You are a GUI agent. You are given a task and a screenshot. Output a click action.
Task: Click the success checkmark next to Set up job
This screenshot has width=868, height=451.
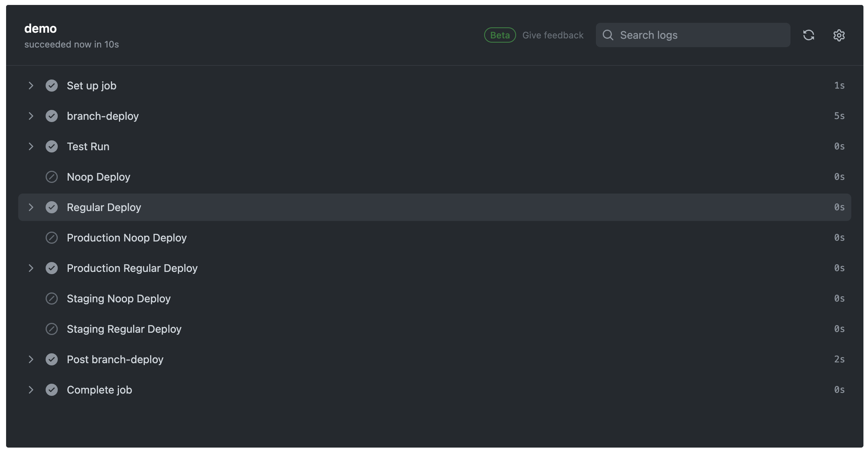(x=52, y=85)
